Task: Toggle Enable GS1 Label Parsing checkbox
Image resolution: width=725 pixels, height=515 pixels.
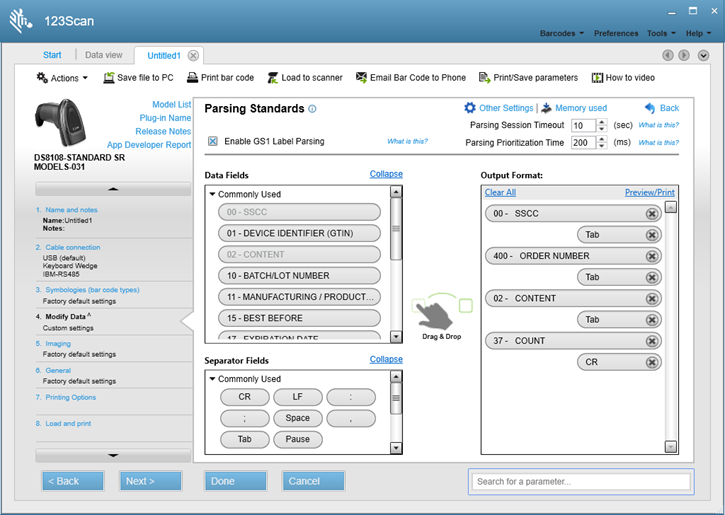Action: pos(213,142)
